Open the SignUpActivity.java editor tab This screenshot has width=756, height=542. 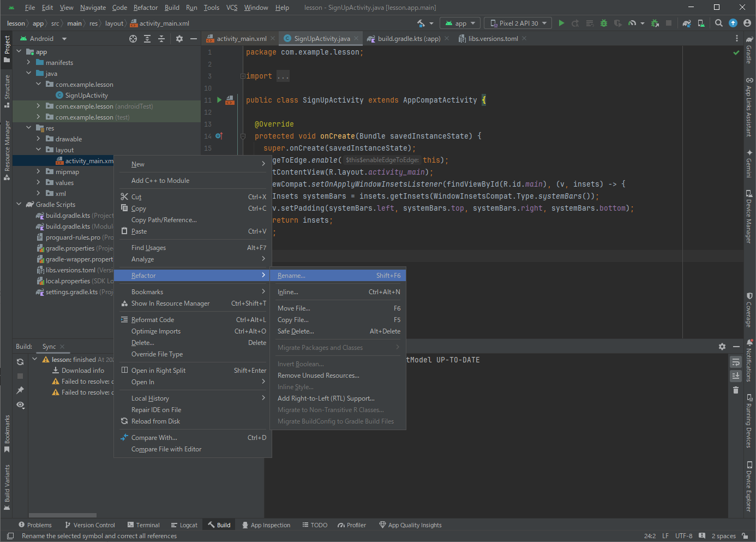click(321, 39)
